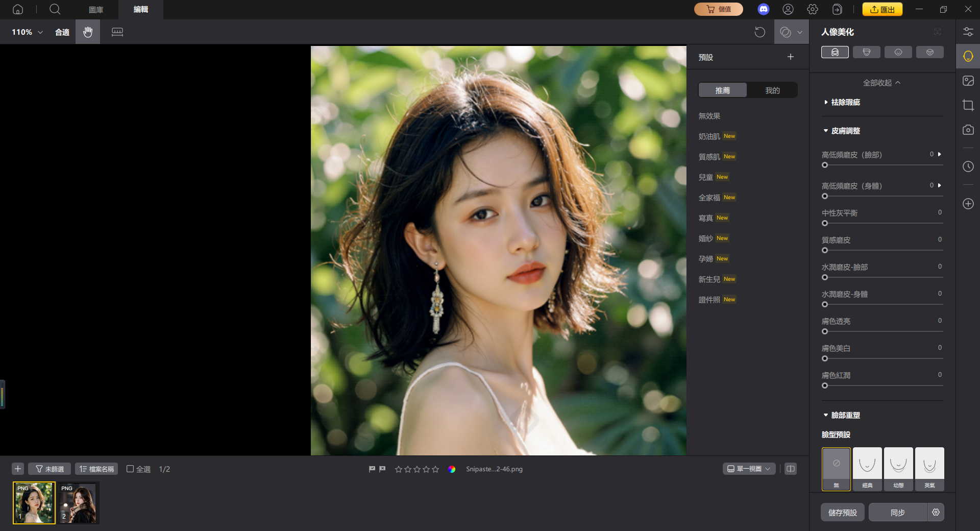Open the crop tool in the sidebar

pyautogui.click(x=968, y=105)
